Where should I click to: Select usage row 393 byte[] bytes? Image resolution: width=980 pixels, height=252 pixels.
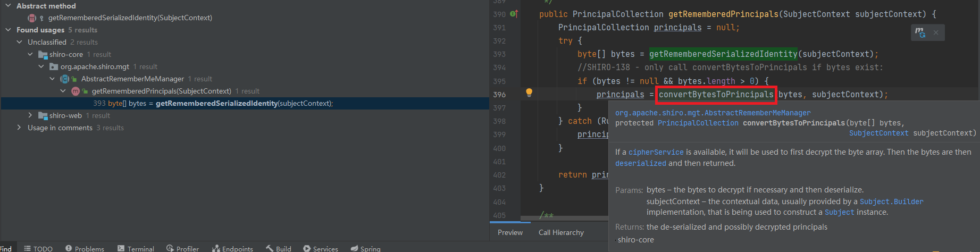tap(245, 103)
